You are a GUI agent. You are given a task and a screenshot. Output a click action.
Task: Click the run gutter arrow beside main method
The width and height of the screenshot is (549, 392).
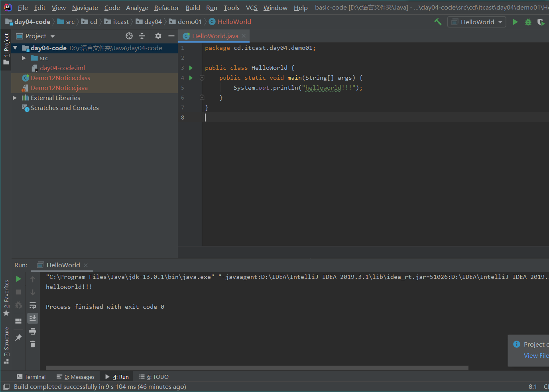pos(191,78)
